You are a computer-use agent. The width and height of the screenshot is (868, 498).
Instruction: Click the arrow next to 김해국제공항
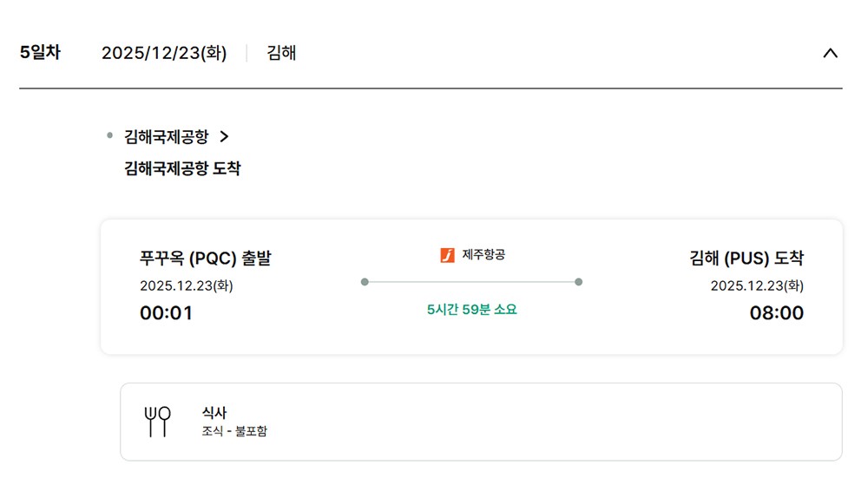coord(224,136)
